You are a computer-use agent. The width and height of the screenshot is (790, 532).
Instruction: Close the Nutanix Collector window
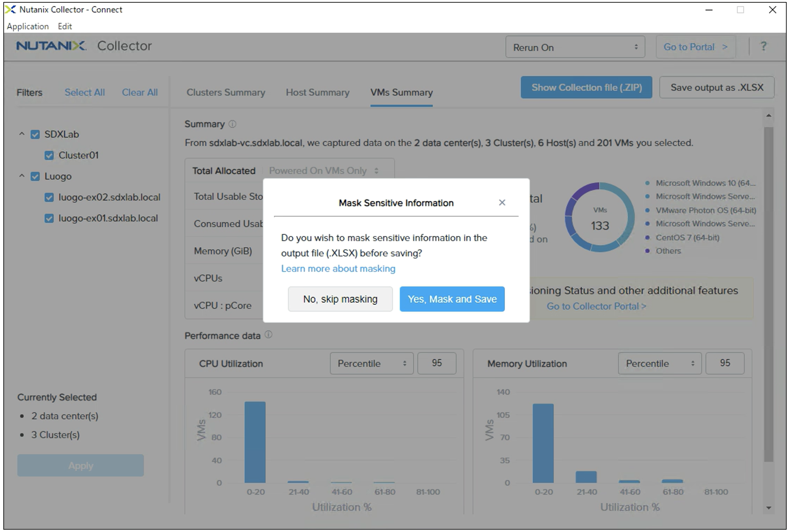[773, 10]
